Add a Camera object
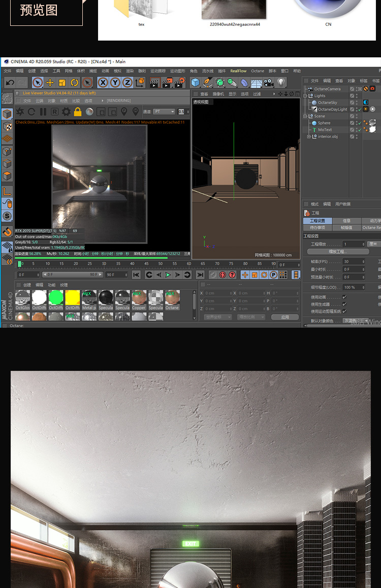 pyautogui.click(x=269, y=83)
